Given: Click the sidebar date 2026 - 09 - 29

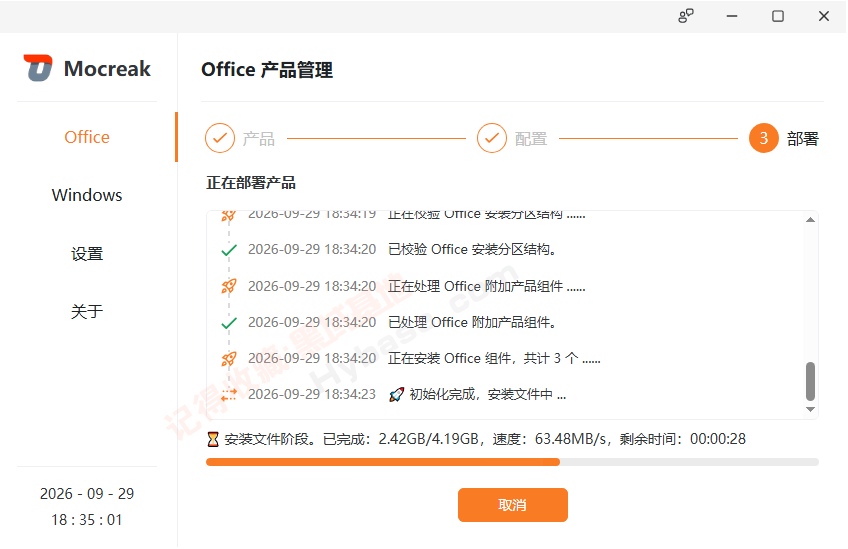Looking at the screenshot, I should pos(87,493).
